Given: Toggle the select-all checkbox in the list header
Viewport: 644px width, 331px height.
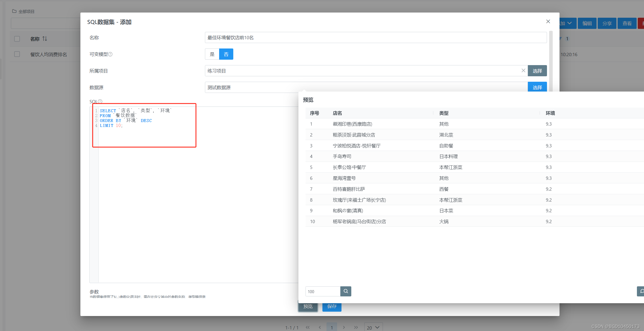Looking at the screenshot, I should [x=17, y=39].
